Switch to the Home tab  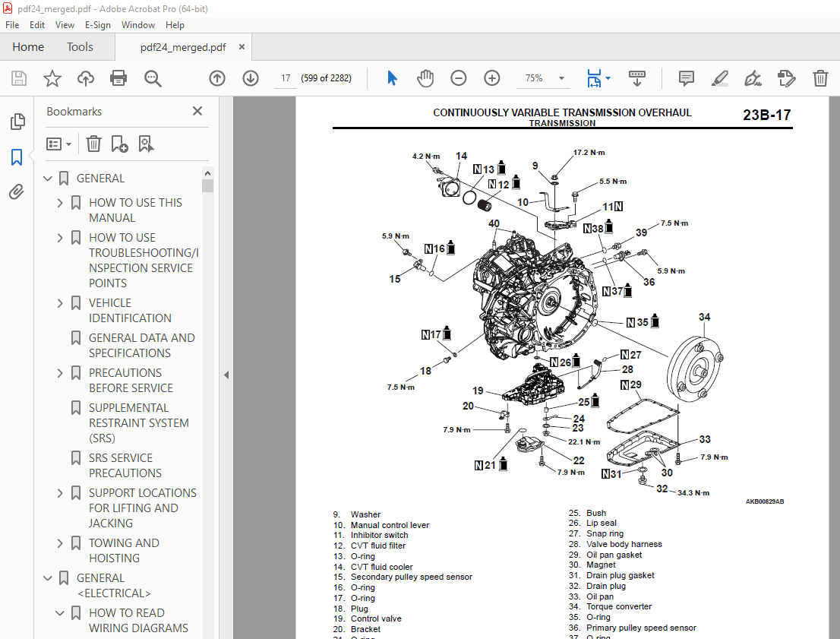28,47
